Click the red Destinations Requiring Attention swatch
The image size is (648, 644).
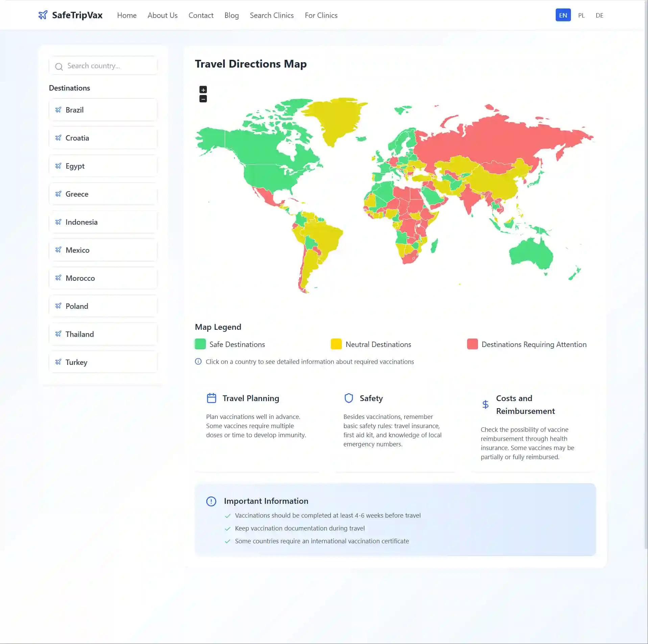(472, 344)
